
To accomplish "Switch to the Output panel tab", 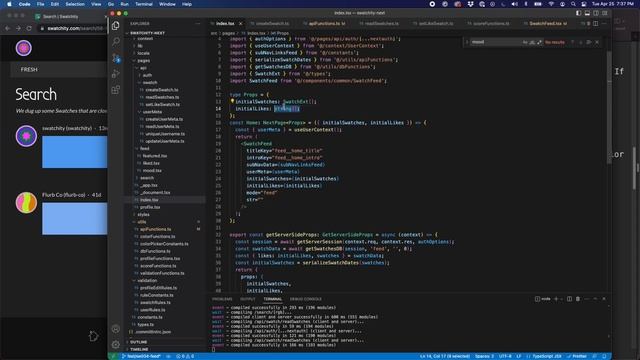I will click(248, 299).
